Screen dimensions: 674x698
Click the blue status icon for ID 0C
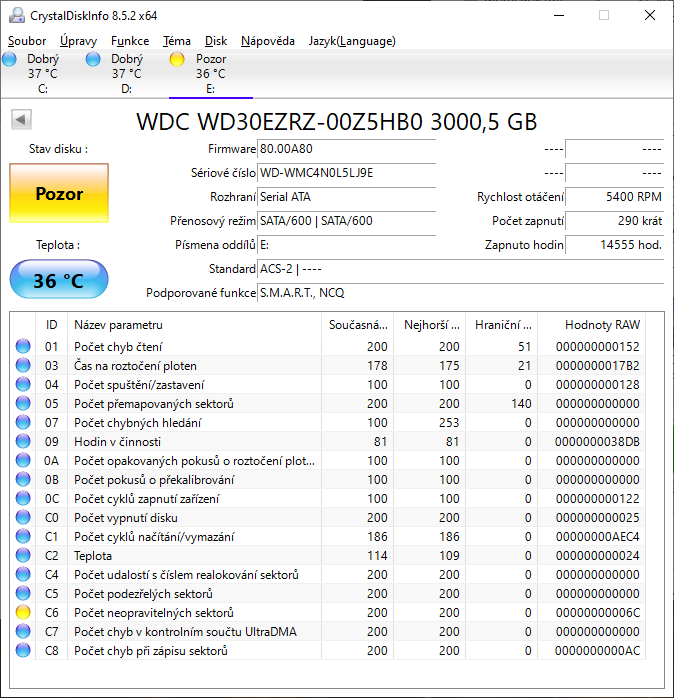[23, 498]
